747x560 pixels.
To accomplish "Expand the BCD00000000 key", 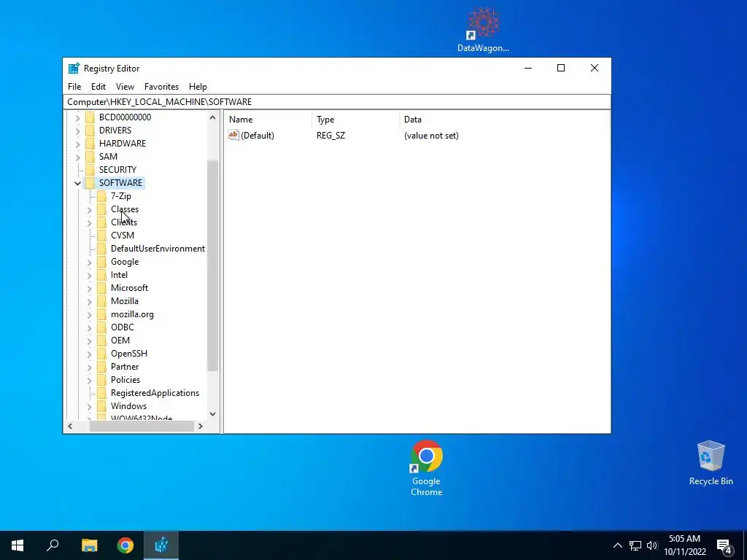I will [x=77, y=117].
